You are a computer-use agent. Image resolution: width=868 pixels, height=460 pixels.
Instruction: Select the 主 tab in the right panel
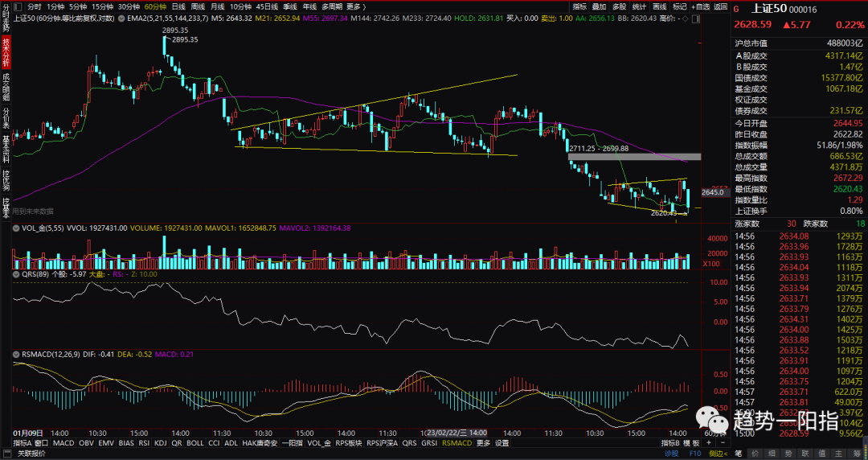838,454
